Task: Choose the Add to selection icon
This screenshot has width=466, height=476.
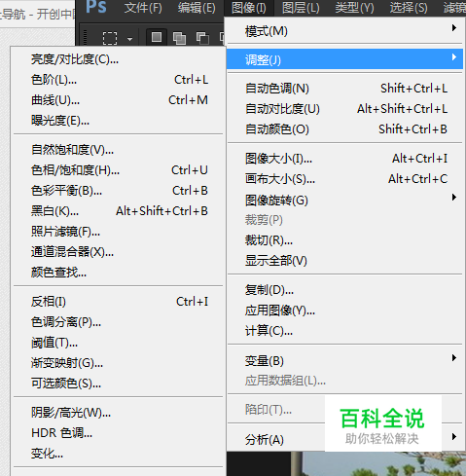Action: (x=179, y=38)
